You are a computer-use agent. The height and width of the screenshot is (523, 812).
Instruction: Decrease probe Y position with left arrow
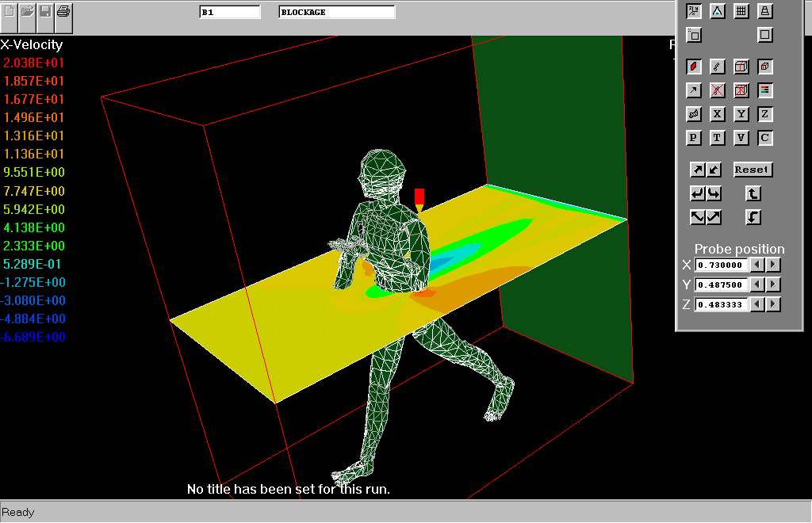click(x=757, y=284)
